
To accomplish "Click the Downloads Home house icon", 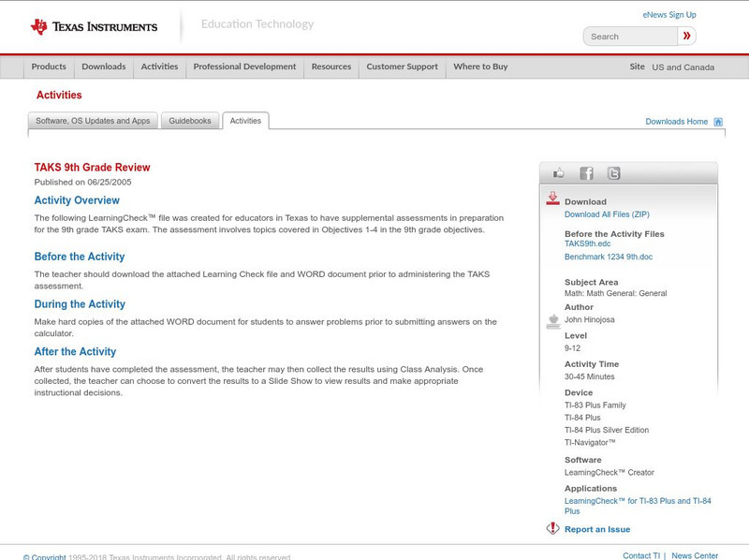I will 718,122.
